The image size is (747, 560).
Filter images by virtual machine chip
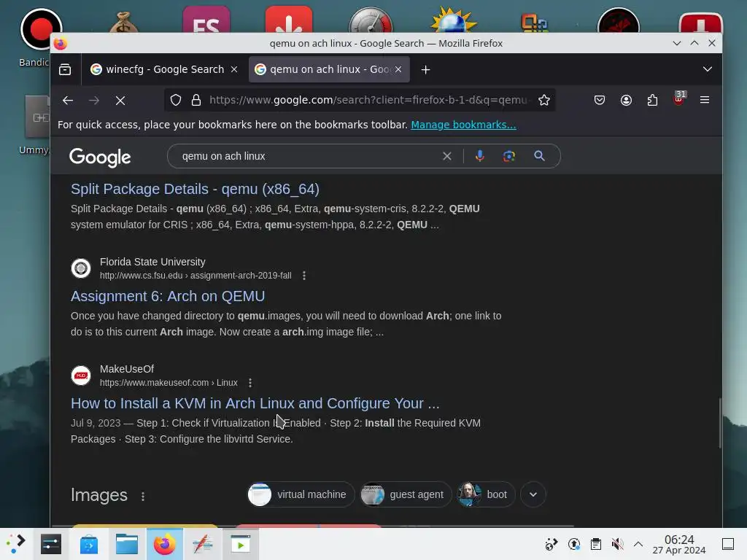(x=301, y=495)
